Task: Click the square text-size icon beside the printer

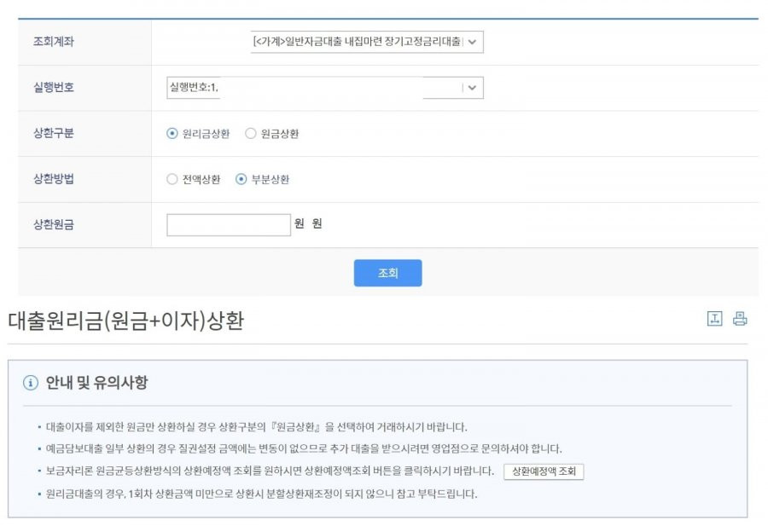Action: tap(714, 319)
